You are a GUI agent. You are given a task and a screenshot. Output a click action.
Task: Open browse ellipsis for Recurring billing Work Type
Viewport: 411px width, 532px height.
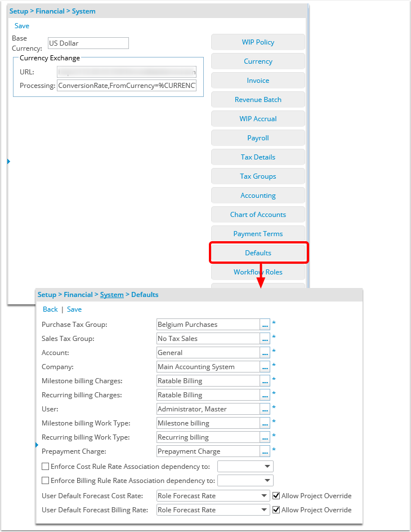pyautogui.click(x=265, y=437)
